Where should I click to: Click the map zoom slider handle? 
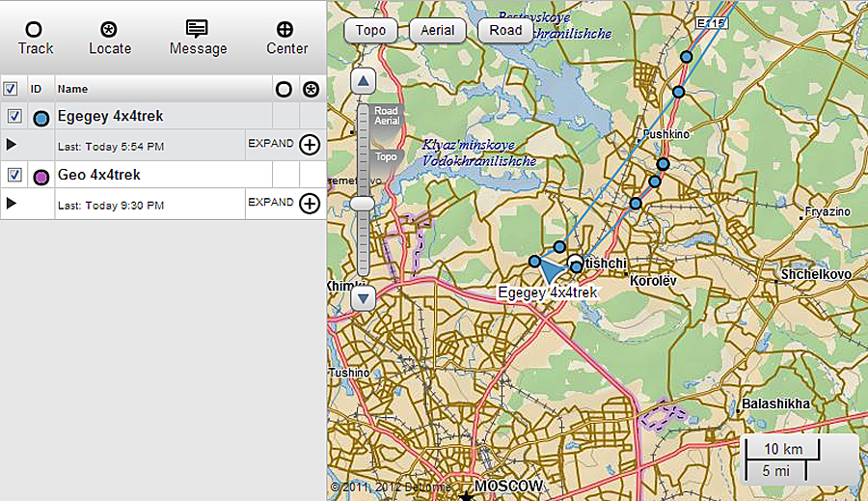[x=363, y=203]
